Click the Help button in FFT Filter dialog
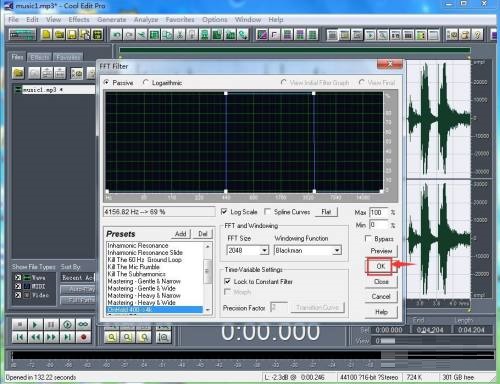500x384 pixels. pyautogui.click(x=381, y=312)
